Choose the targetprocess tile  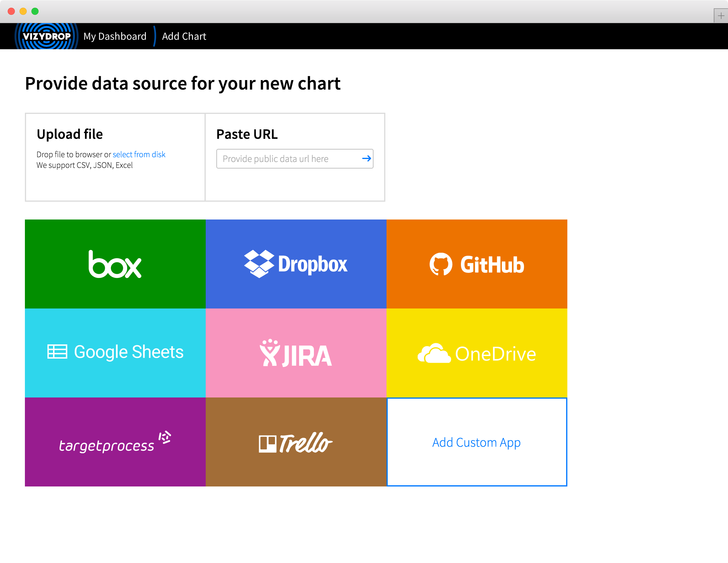[x=115, y=442]
